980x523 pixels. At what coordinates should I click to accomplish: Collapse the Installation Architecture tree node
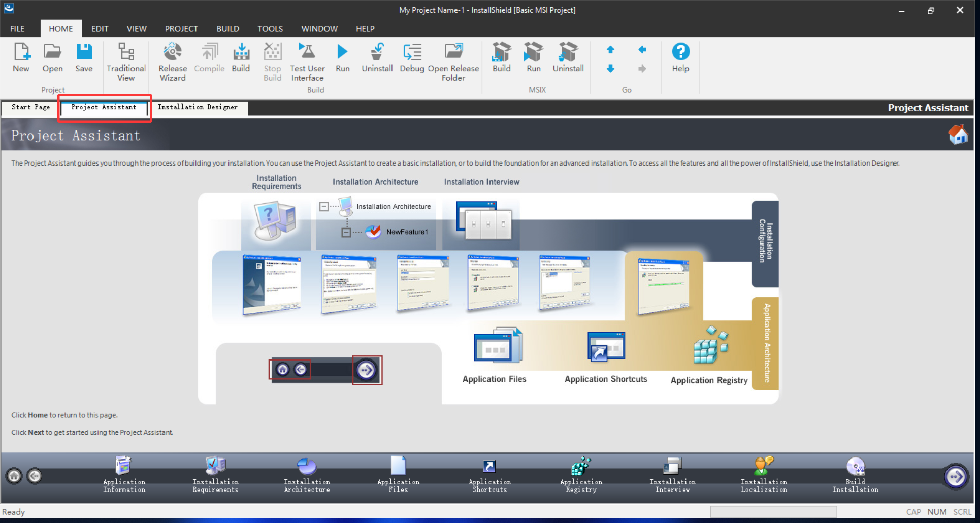click(324, 207)
